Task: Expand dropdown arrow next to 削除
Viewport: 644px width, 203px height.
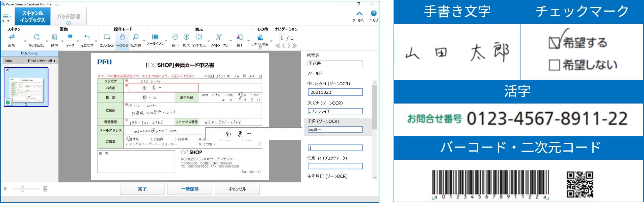Action: pos(62,41)
